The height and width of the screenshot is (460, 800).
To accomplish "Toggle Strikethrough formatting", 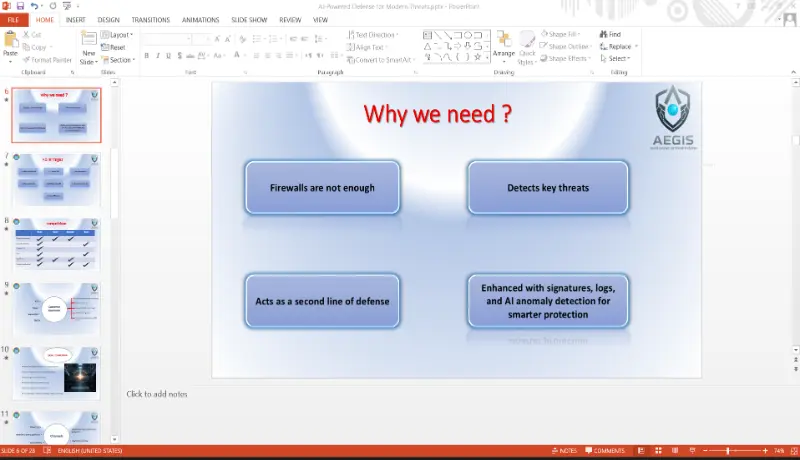I will pyautogui.click(x=190, y=55).
